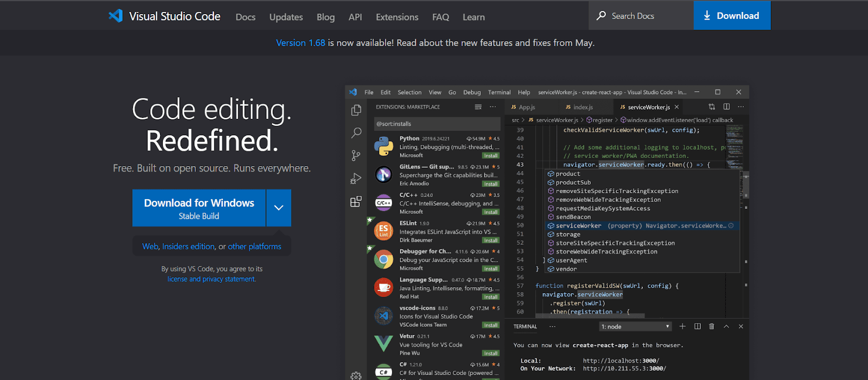Image resolution: width=868 pixels, height=380 pixels.
Task: Install the ESLint extension
Action: (490, 240)
